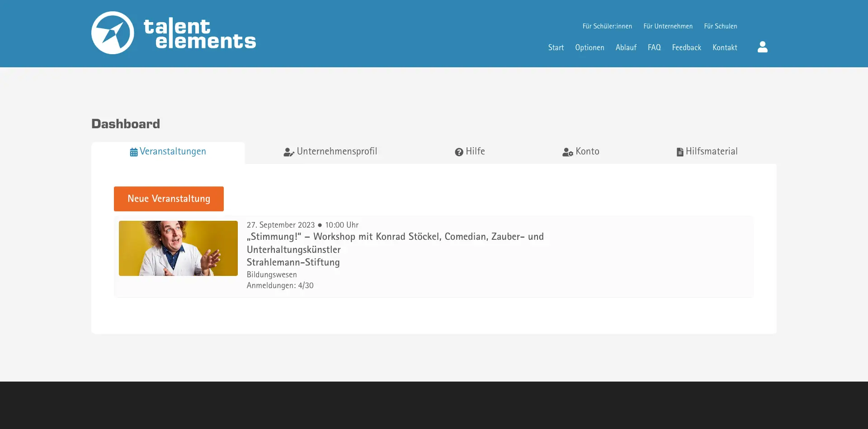This screenshot has width=868, height=429.
Task: Navigate to Für Schulen
Action: tap(720, 26)
